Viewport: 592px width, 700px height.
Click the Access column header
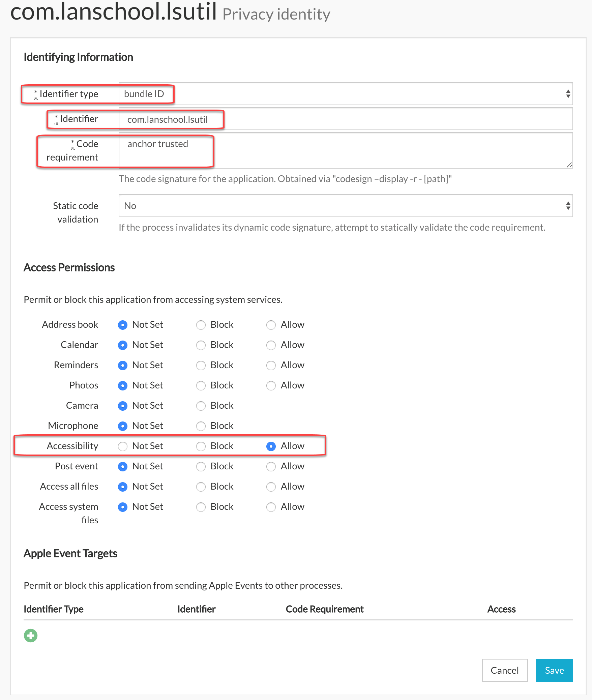(501, 609)
